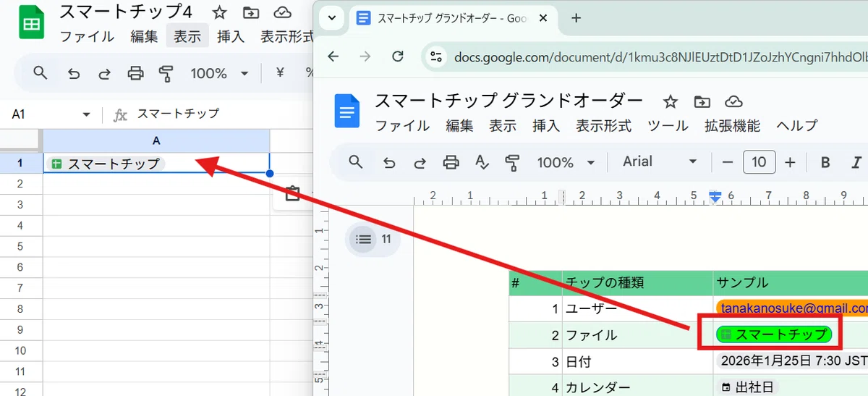Apply yen currency format in Sheets
The width and height of the screenshot is (868, 396).
[280, 73]
